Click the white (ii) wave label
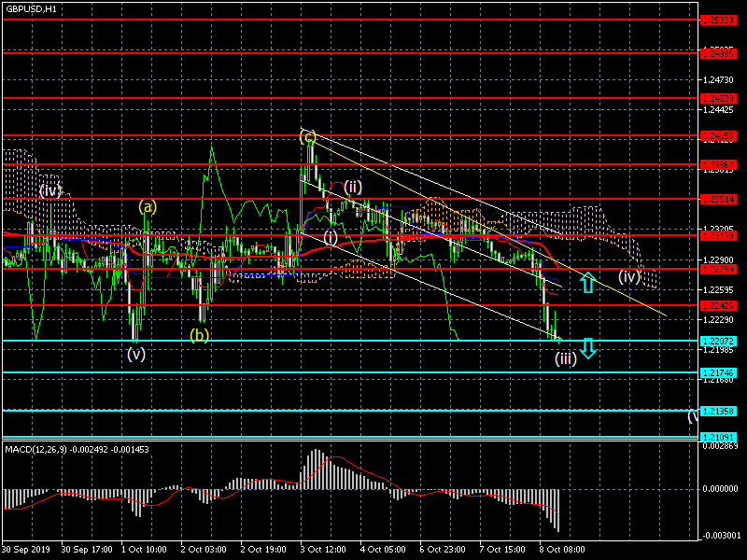 click(352, 187)
